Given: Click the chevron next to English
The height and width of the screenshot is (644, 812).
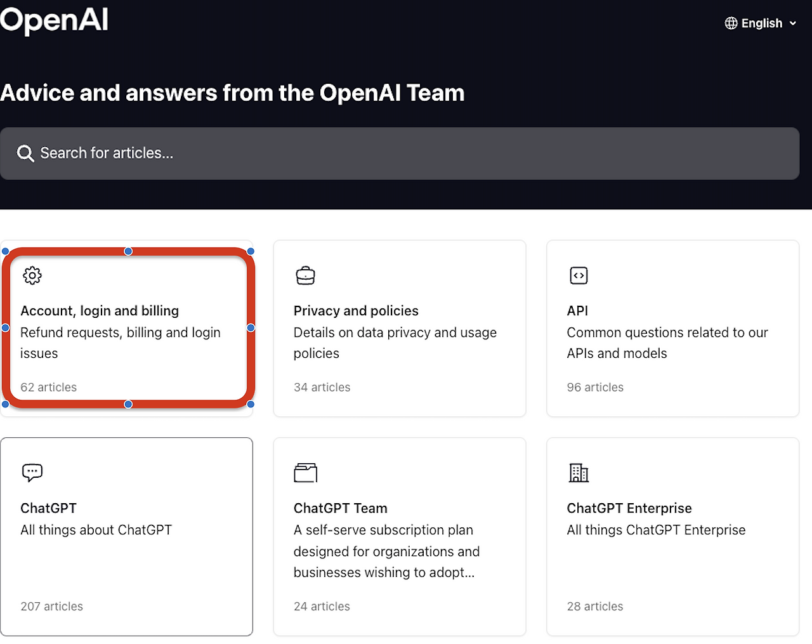Looking at the screenshot, I should (793, 23).
